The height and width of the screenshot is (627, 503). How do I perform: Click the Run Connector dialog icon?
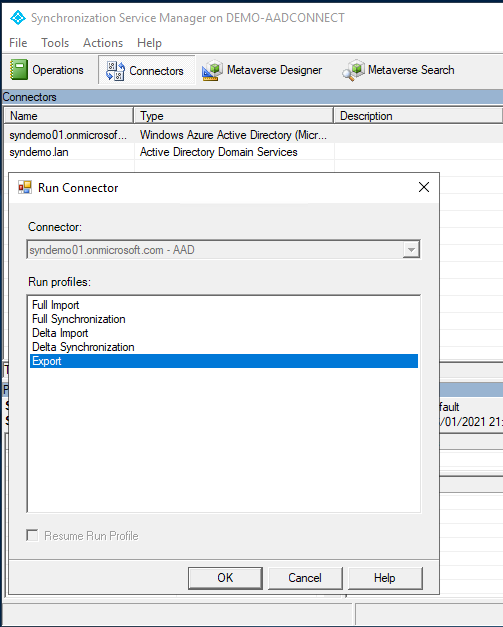coord(25,187)
